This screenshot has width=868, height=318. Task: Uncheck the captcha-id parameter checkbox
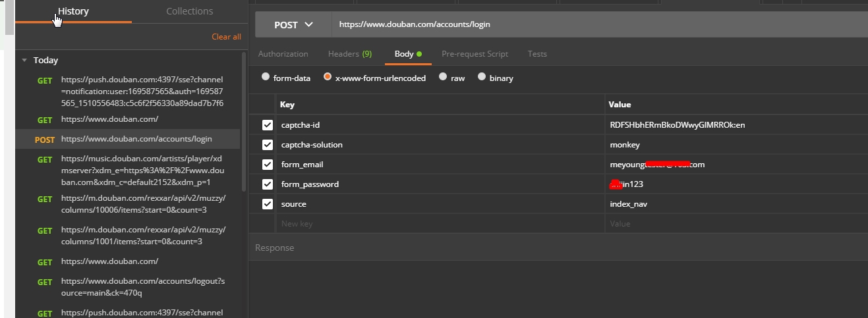point(268,125)
